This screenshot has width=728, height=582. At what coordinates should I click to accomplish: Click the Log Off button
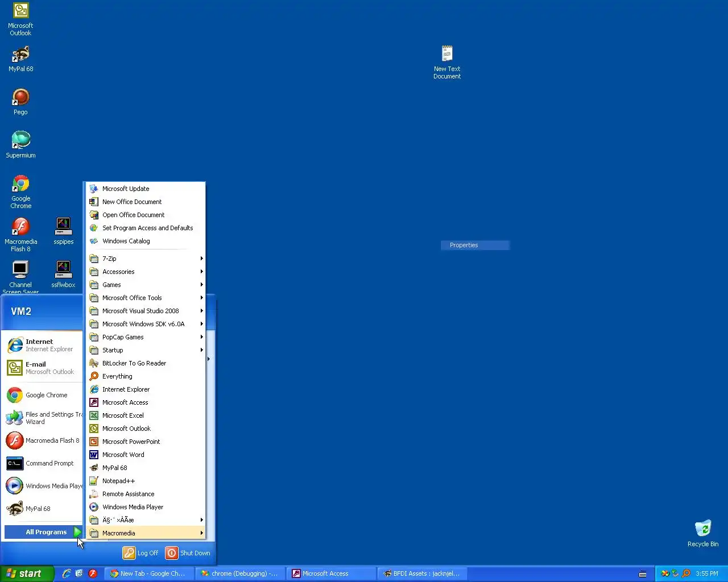click(x=141, y=553)
